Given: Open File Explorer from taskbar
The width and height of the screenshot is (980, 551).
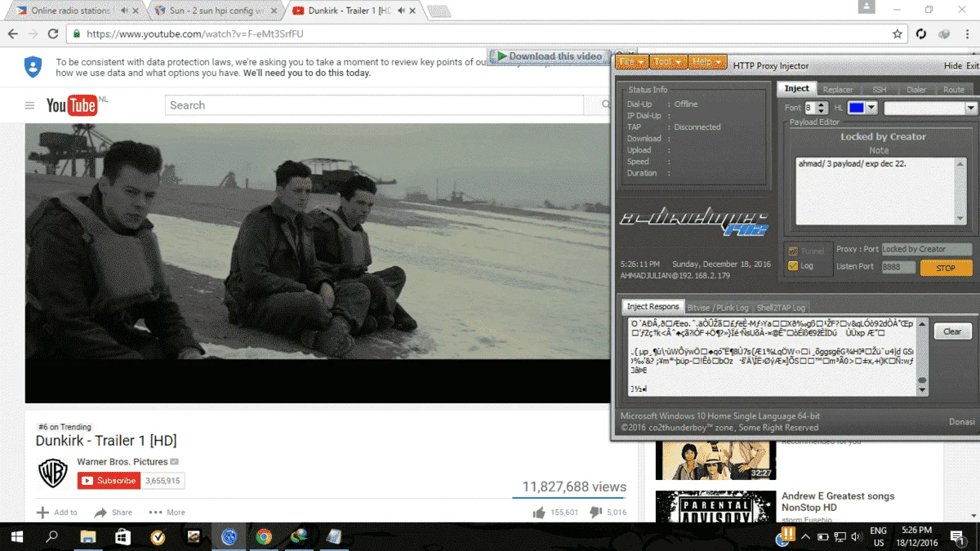Looking at the screenshot, I should coord(88,536).
